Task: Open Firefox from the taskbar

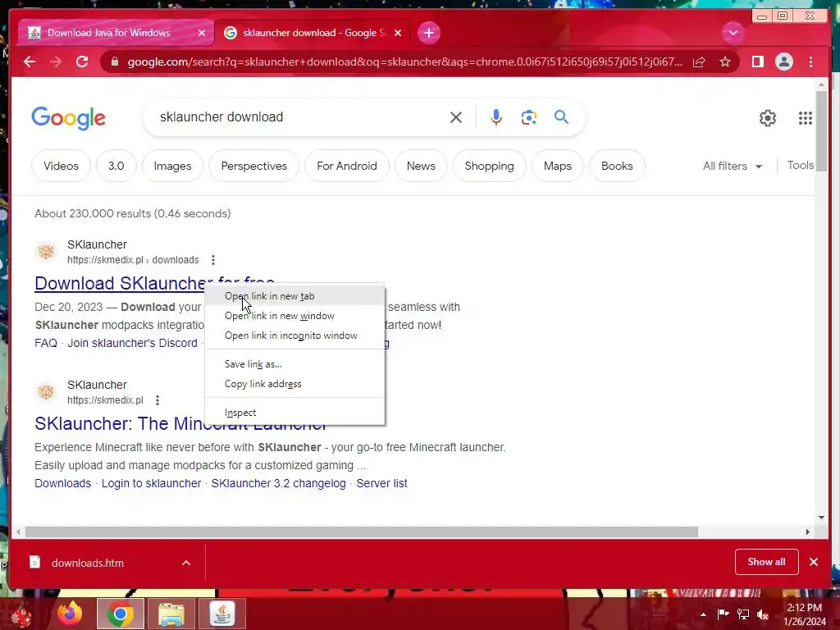Action: 71,614
